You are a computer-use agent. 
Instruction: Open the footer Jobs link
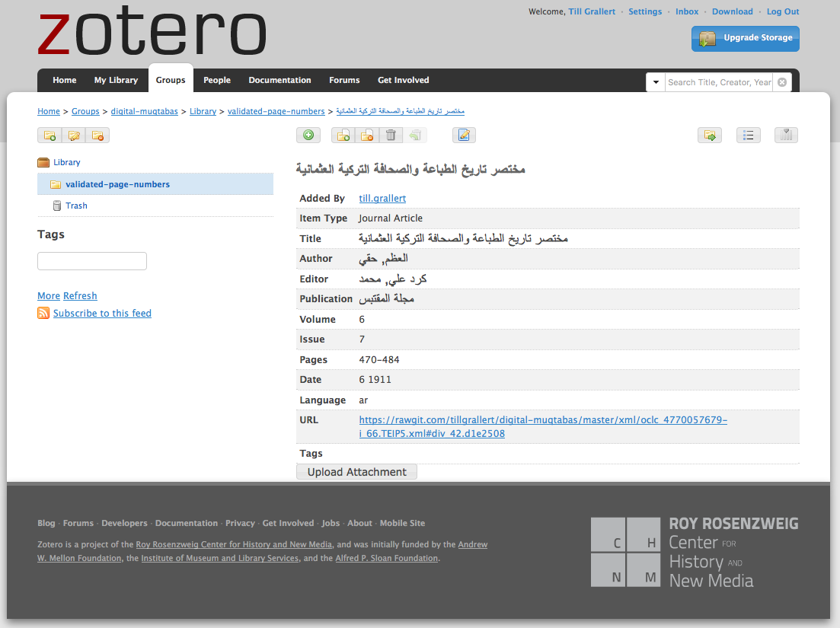click(331, 523)
